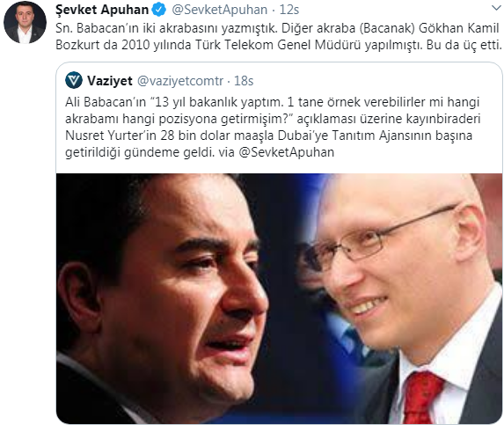504x425 pixels.
Task: Click the main tweet text about Gökhan Kamil Bozkurt
Action: [279, 36]
